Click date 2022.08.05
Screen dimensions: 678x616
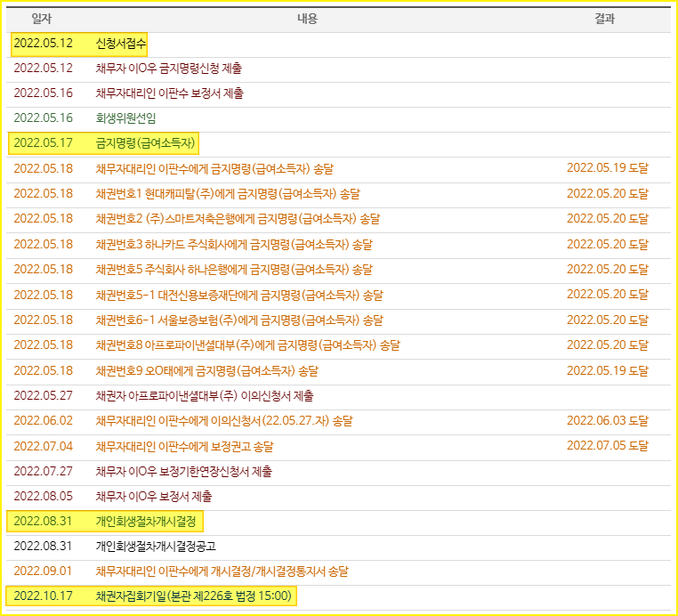pyautogui.click(x=44, y=497)
